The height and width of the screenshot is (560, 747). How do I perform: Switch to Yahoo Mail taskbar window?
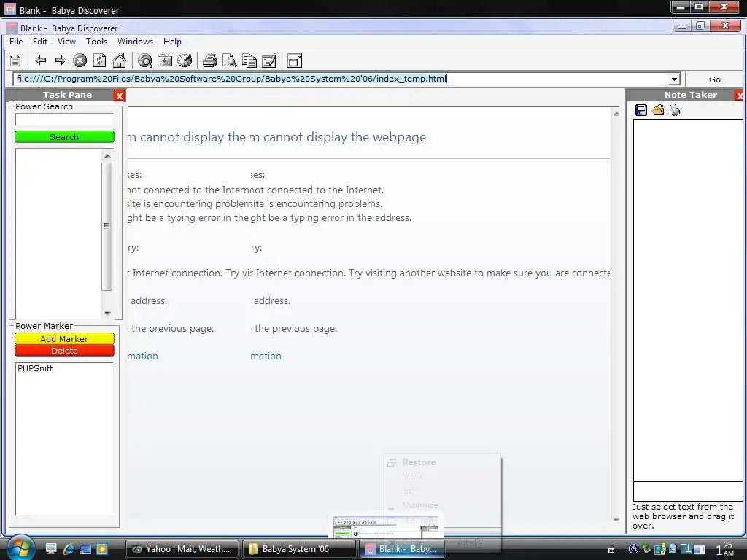coord(183,549)
